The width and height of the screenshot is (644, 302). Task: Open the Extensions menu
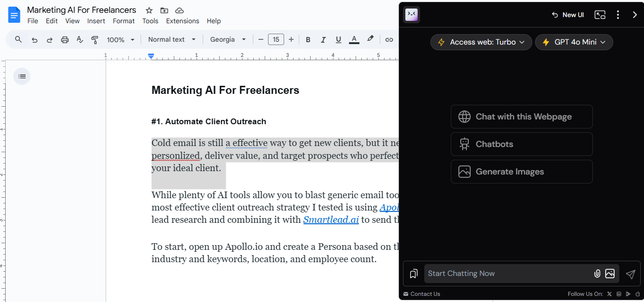point(182,21)
